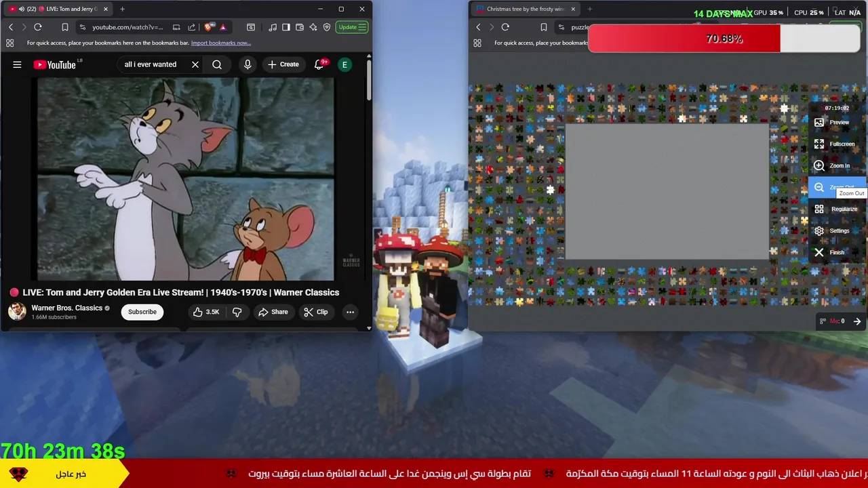
Task: Open a new tab in the puzzle window
Action: coord(589,9)
